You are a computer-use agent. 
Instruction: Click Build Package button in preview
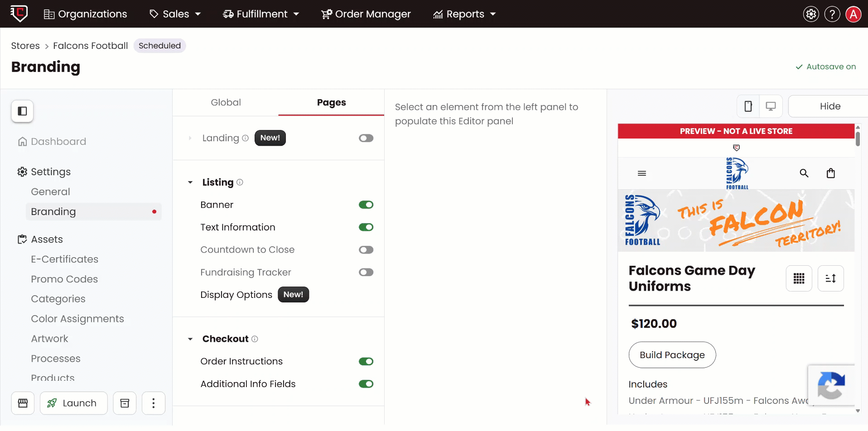click(x=672, y=355)
